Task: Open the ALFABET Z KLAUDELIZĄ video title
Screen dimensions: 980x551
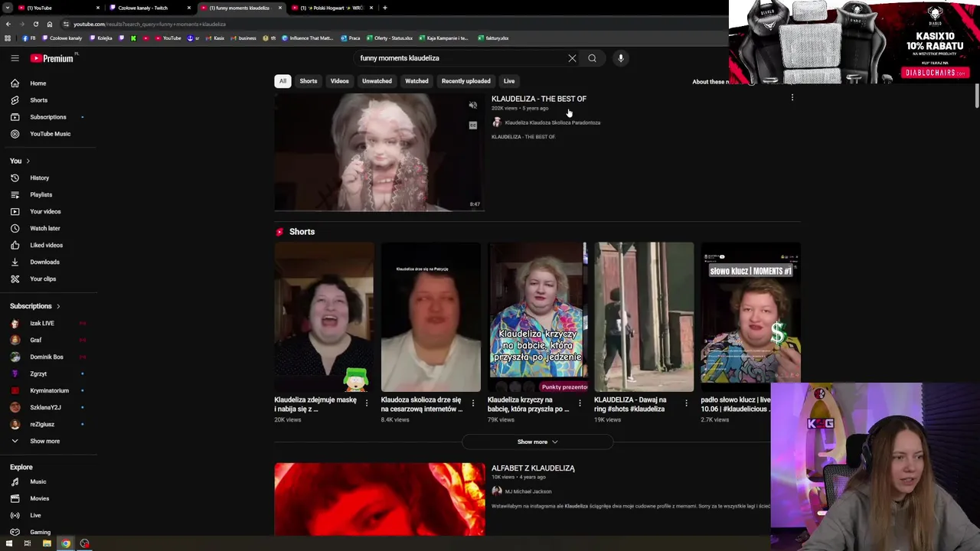Action: pyautogui.click(x=533, y=468)
